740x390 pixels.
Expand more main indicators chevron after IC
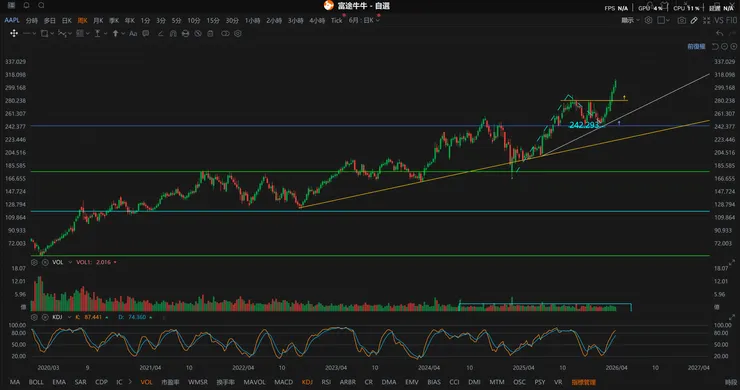[130, 382]
